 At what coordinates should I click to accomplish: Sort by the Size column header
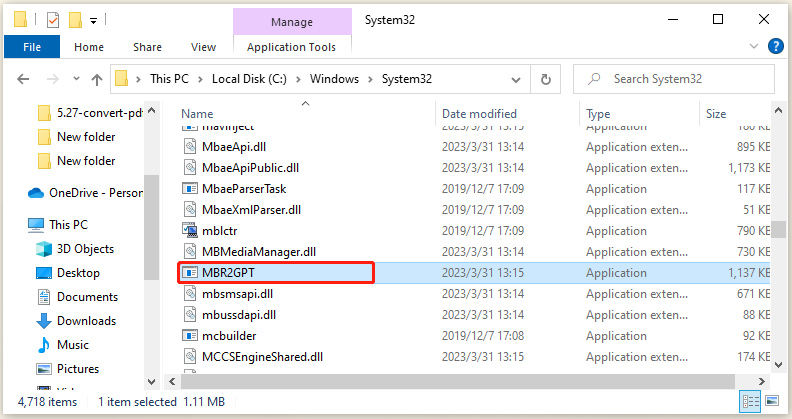click(716, 114)
